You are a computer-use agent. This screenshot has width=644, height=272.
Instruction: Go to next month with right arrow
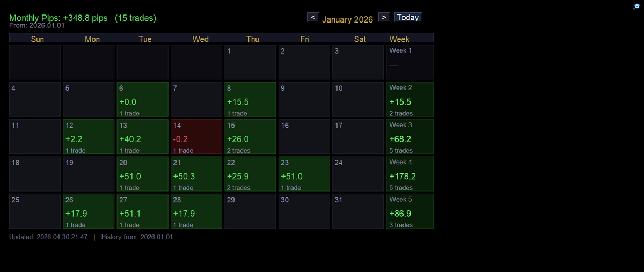[384, 17]
